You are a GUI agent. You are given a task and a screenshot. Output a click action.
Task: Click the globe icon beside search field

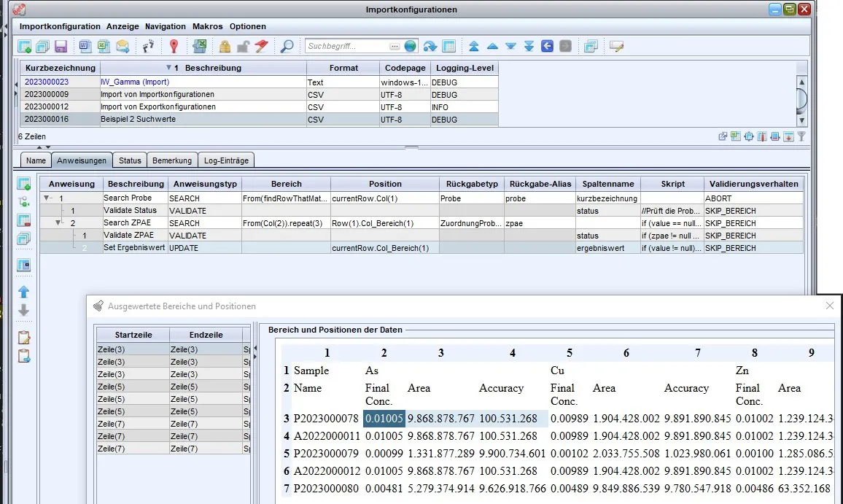(411, 46)
